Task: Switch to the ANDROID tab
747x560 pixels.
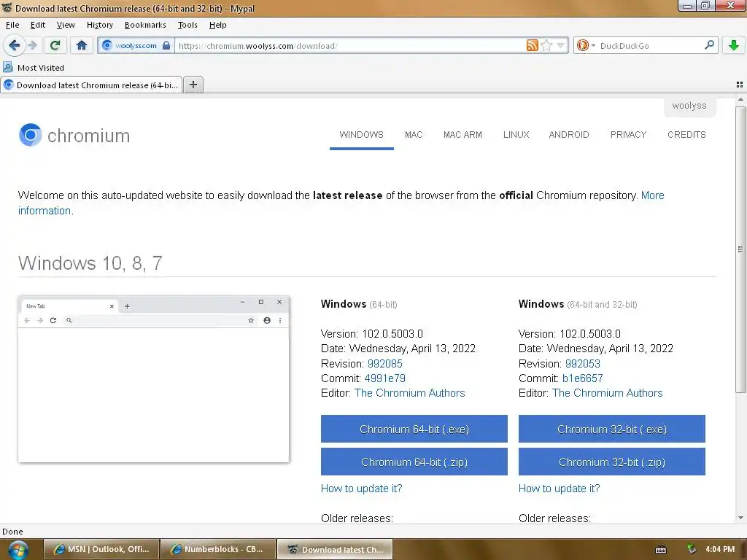Action: tap(569, 135)
